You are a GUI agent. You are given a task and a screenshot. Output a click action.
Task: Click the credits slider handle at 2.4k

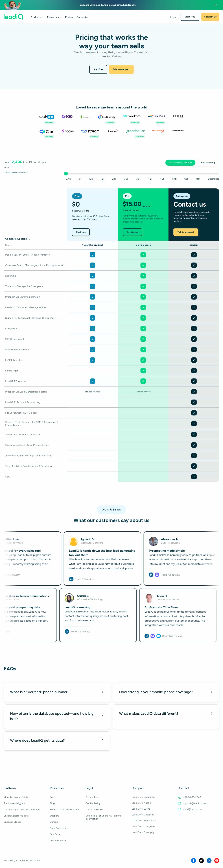point(66,174)
